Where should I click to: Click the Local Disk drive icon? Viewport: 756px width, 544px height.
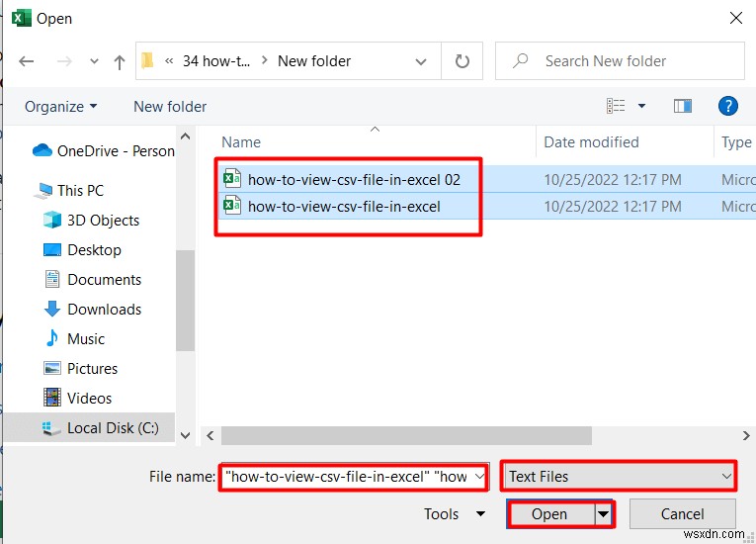pos(52,427)
